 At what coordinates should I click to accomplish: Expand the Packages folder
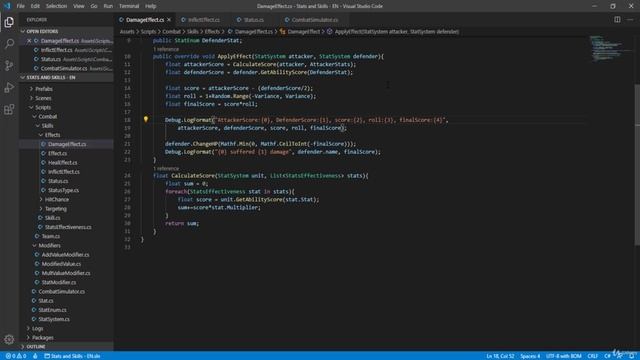(x=42, y=338)
